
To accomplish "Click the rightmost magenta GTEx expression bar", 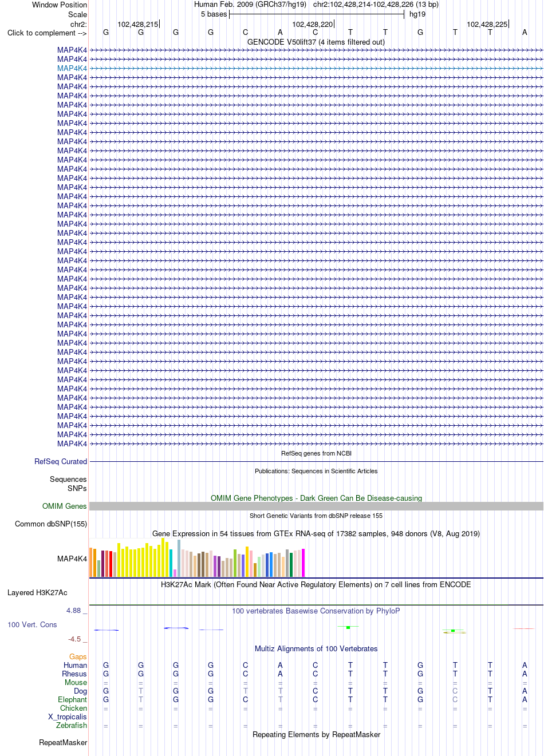I will point(303,563).
